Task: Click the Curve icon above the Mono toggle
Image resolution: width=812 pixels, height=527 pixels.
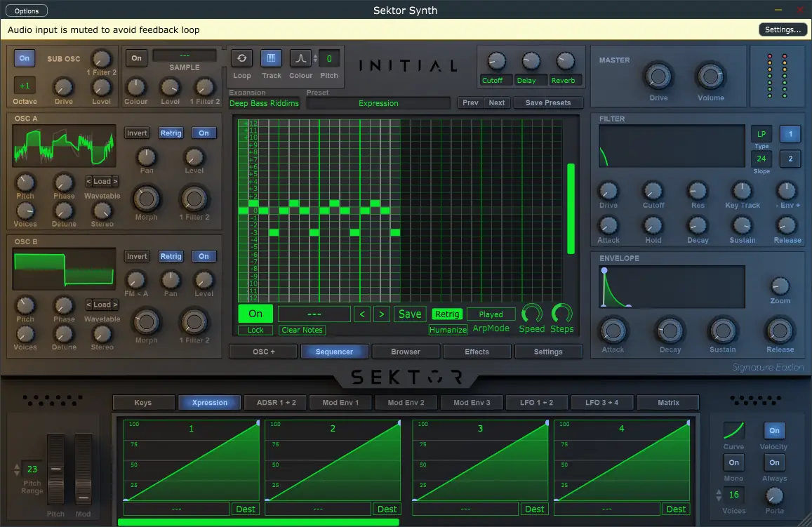Action: (733, 430)
